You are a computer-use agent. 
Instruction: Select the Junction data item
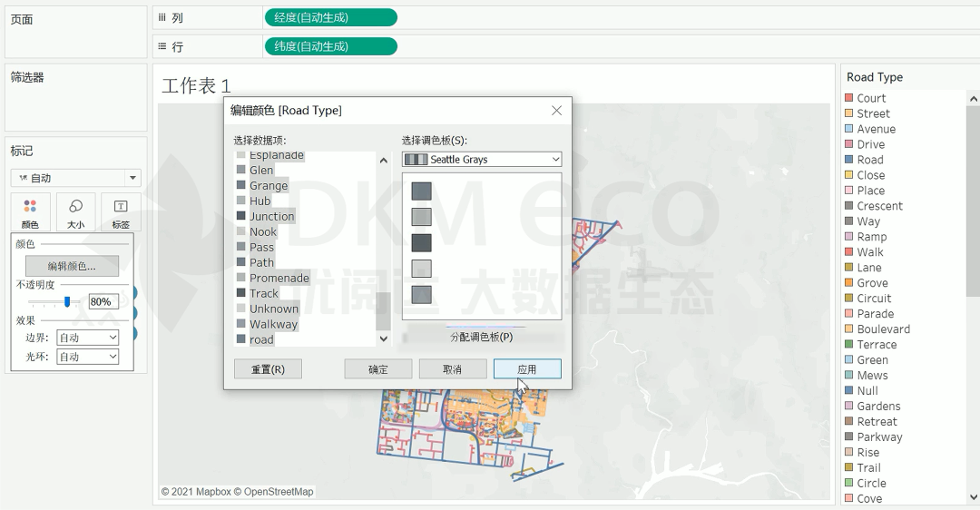(x=271, y=217)
